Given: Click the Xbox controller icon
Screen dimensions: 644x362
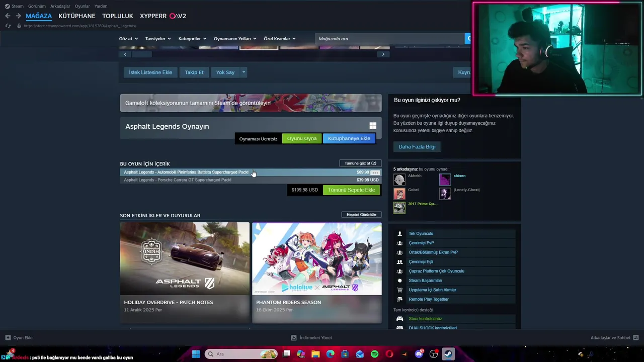Looking at the screenshot, I should 400,319.
